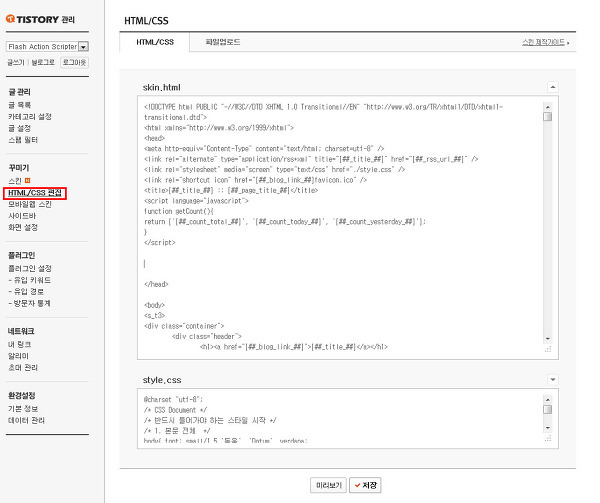This screenshot has height=503, width=600.
Task: Open 알리미 in sidebar
Action: coord(18,356)
